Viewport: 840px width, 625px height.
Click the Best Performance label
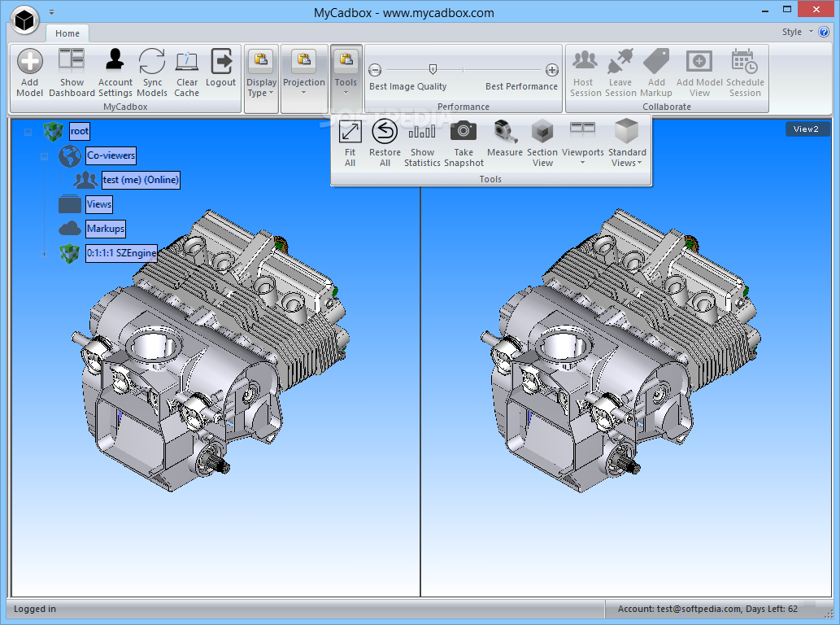click(521, 86)
